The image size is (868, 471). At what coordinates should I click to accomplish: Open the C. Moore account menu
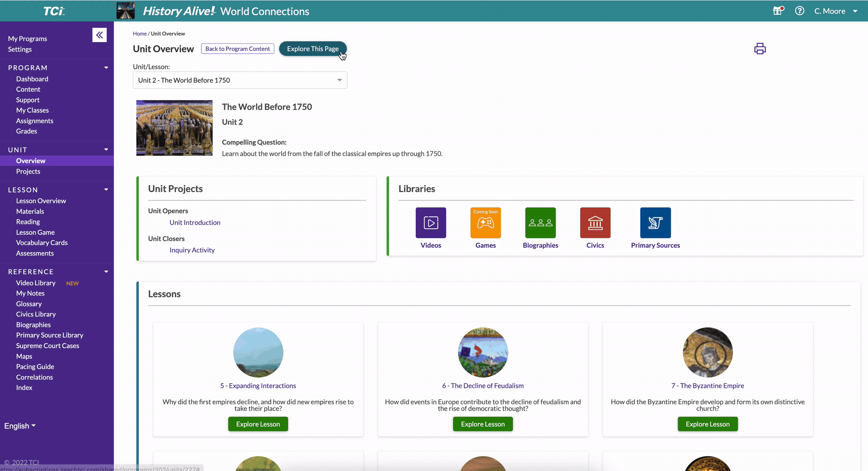pyautogui.click(x=836, y=11)
